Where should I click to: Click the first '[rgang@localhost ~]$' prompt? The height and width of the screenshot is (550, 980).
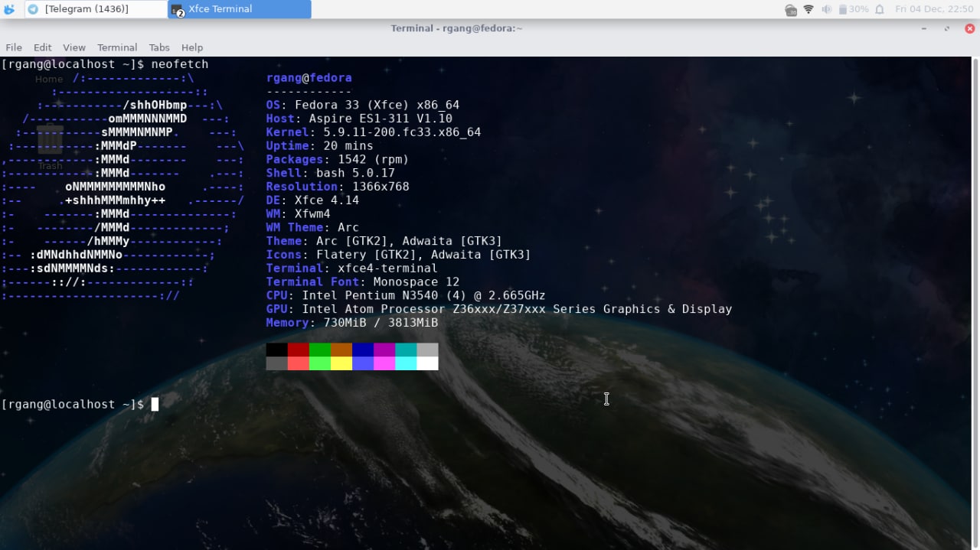coord(73,64)
